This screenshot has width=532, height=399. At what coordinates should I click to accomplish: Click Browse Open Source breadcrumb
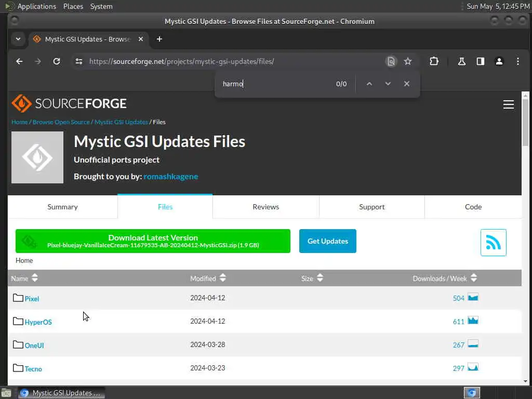pos(61,122)
